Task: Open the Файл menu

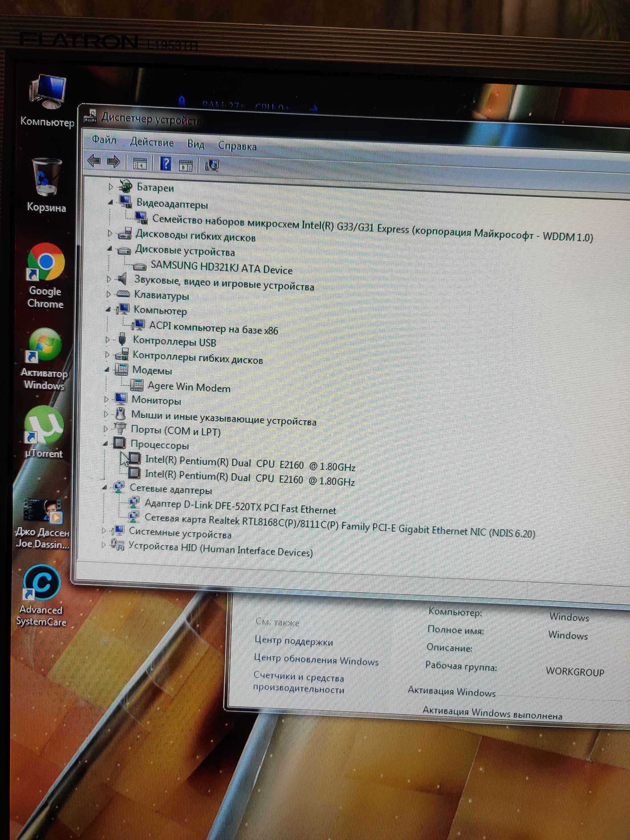Action: click(104, 139)
